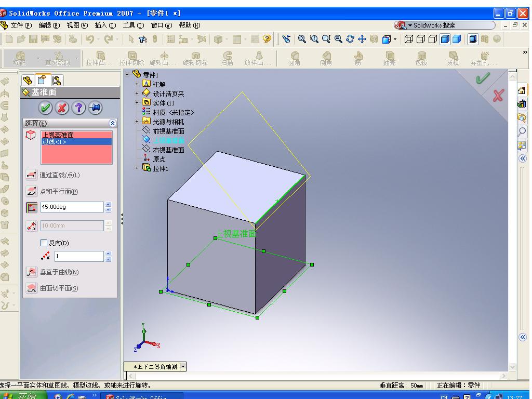
Task: Open the view name dropdown *上下二等角轴测
Action: tap(183, 366)
